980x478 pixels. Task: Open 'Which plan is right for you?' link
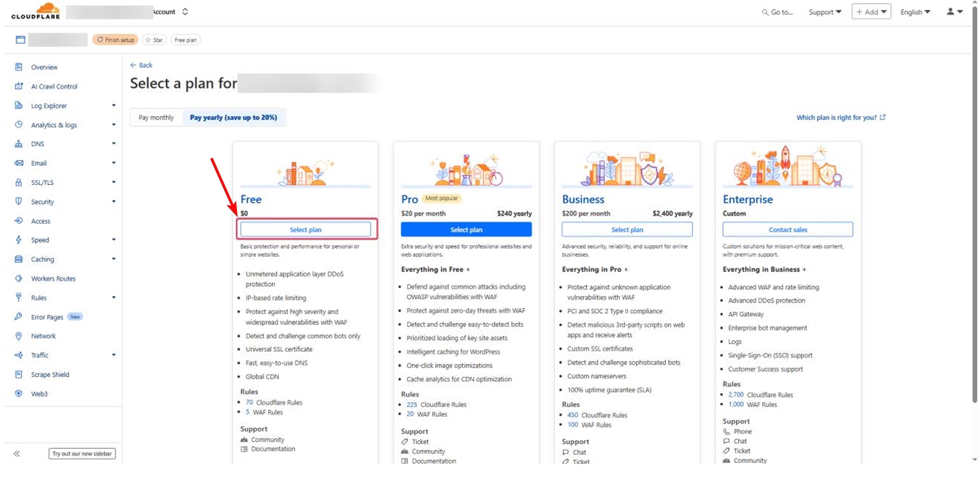[841, 117]
